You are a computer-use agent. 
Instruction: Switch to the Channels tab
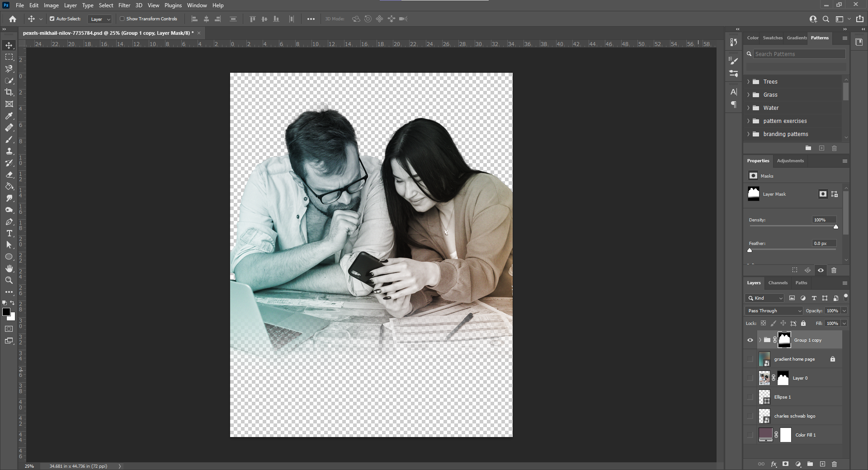pyautogui.click(x=778, y=283)
